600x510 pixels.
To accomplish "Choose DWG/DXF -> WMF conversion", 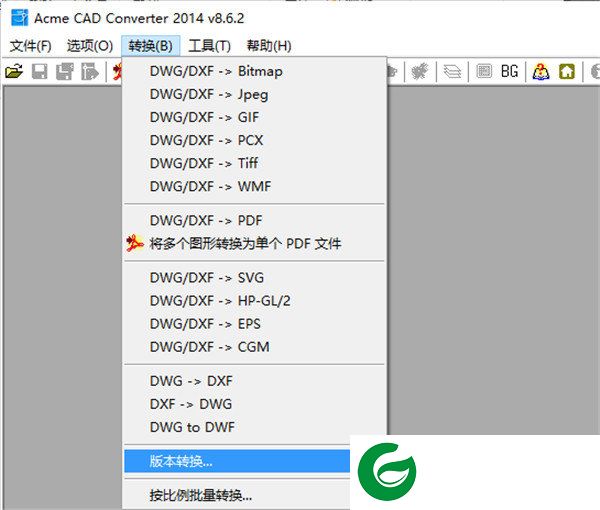I will tap(254, 186).
